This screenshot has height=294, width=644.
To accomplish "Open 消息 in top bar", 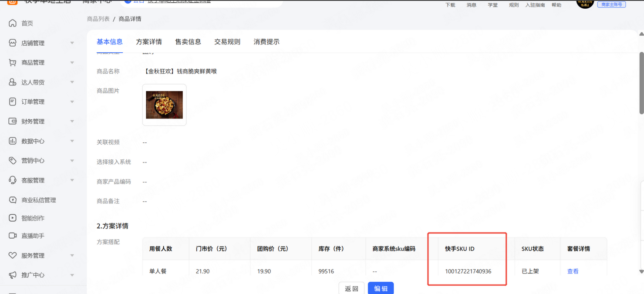I will (472, 5).
